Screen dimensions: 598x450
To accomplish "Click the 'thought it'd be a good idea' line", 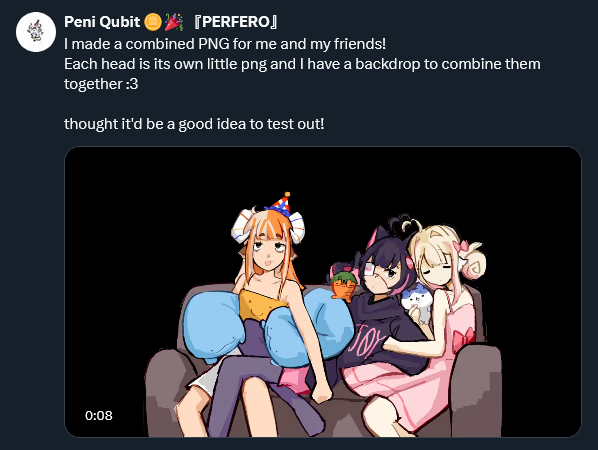I will [x=194, y=124].
